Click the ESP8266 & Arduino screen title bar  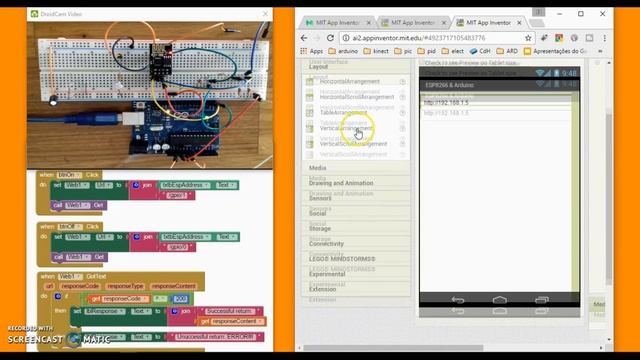pos(499,85)
